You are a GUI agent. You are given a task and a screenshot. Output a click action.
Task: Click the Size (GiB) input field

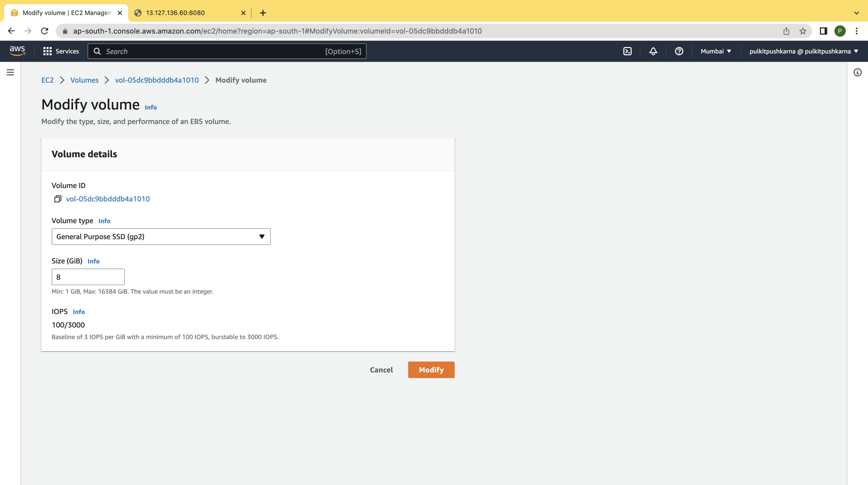88,277
